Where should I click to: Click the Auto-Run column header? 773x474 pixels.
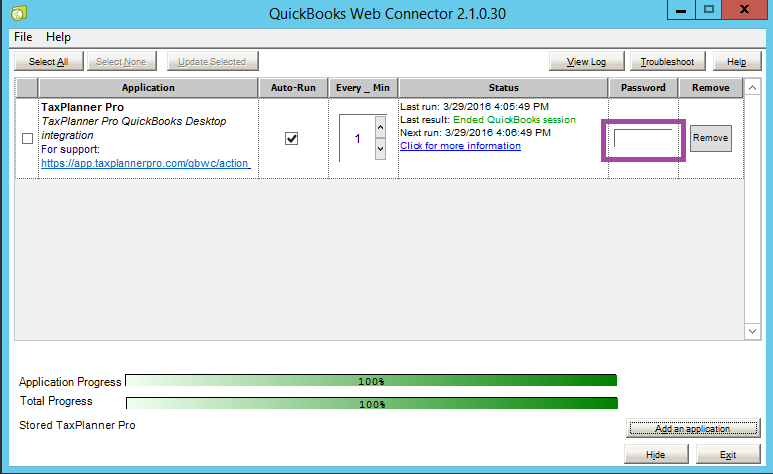[x=293, y=88]
